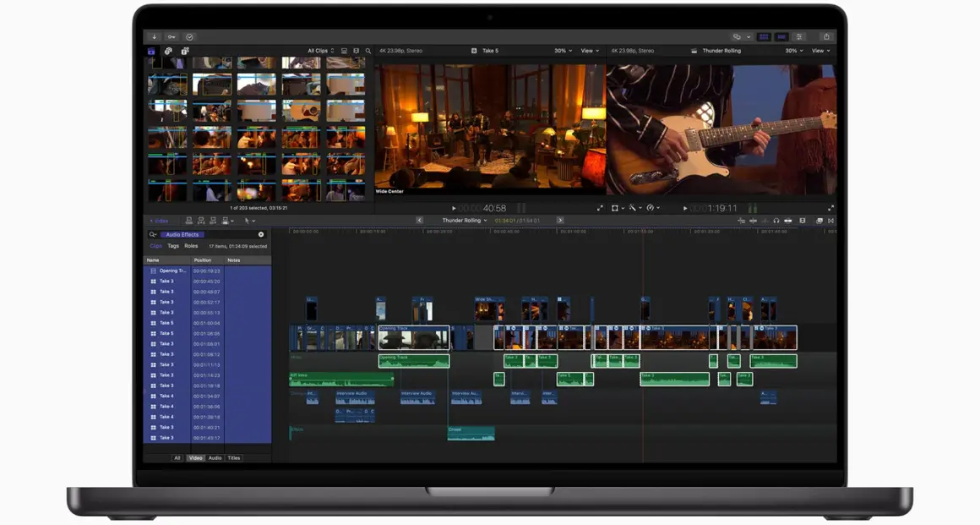Select the Audio filter tab at bottom
This screenshot has height=525, width=980.
pyautogui.click(x=215, y=458)
